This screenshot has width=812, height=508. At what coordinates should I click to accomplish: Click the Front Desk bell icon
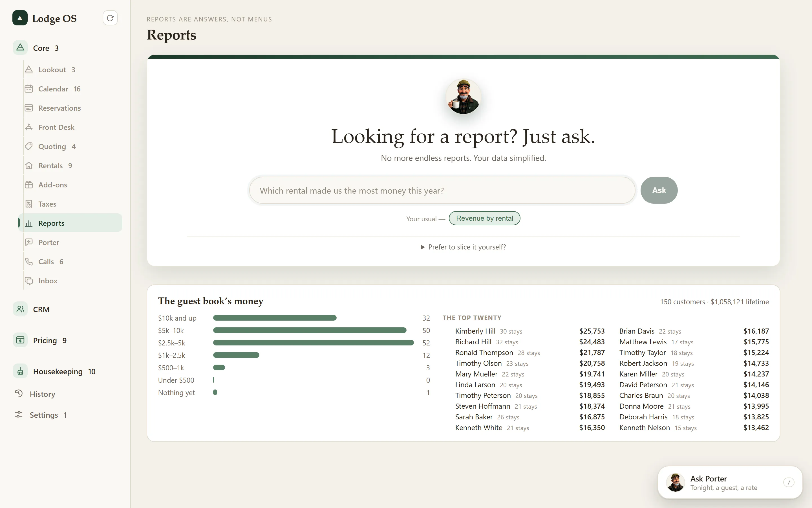29,127
